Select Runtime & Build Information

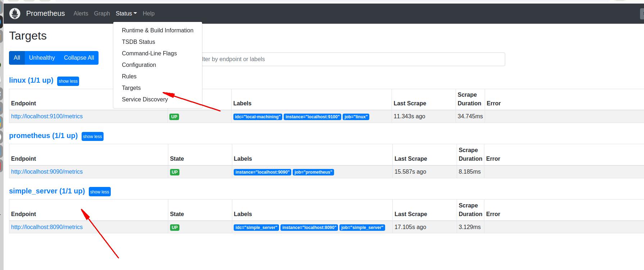pos(157,31)
